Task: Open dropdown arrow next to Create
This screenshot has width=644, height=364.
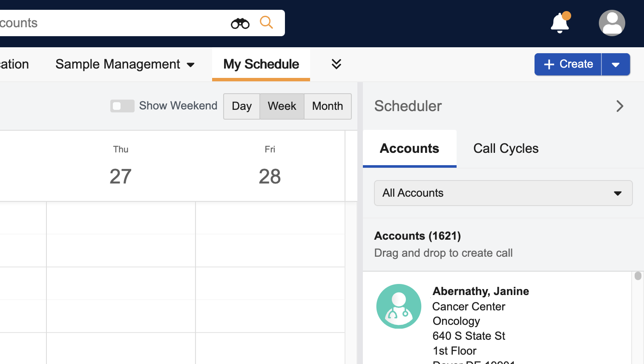Action: coord(615,65)
